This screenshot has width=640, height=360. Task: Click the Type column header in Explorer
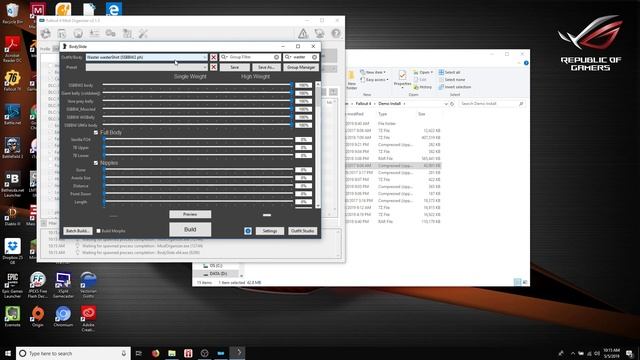[382, 114]
